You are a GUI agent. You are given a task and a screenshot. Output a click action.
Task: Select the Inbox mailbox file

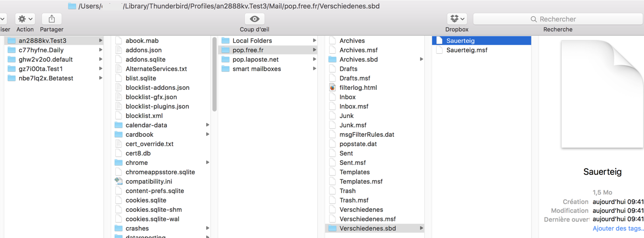click(x=347, y=97)
